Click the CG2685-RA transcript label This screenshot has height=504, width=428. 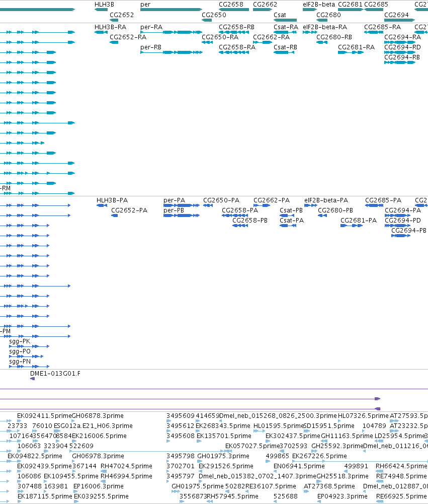382,27
